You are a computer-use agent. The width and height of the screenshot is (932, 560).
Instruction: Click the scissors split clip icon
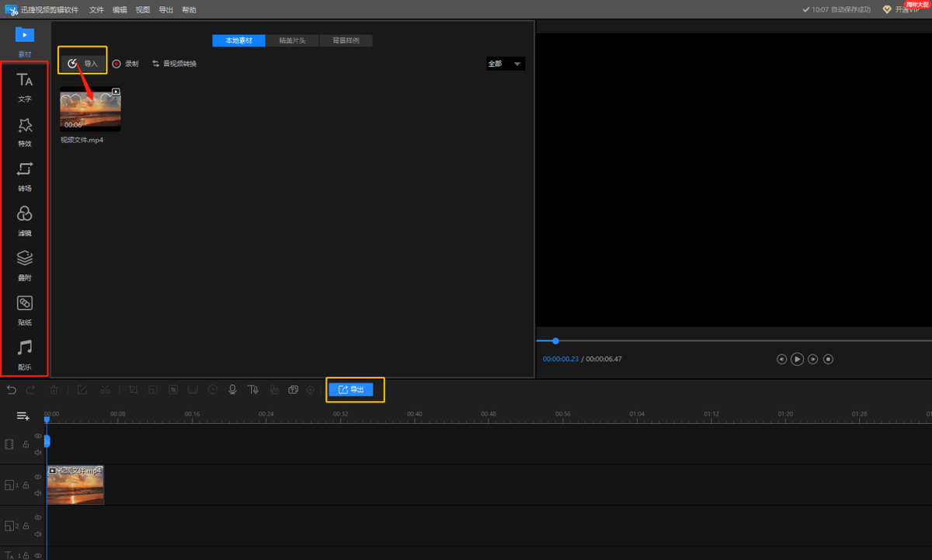(x=105, y=390)
